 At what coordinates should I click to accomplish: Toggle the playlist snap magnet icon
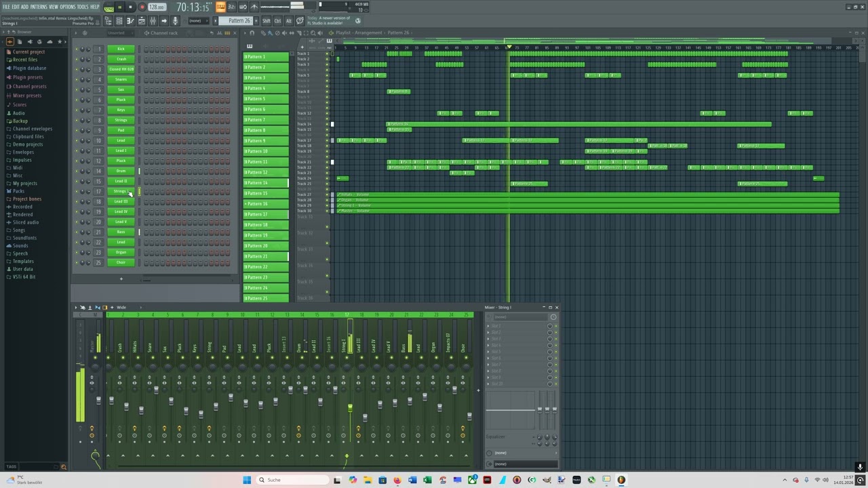click(252, 33)
